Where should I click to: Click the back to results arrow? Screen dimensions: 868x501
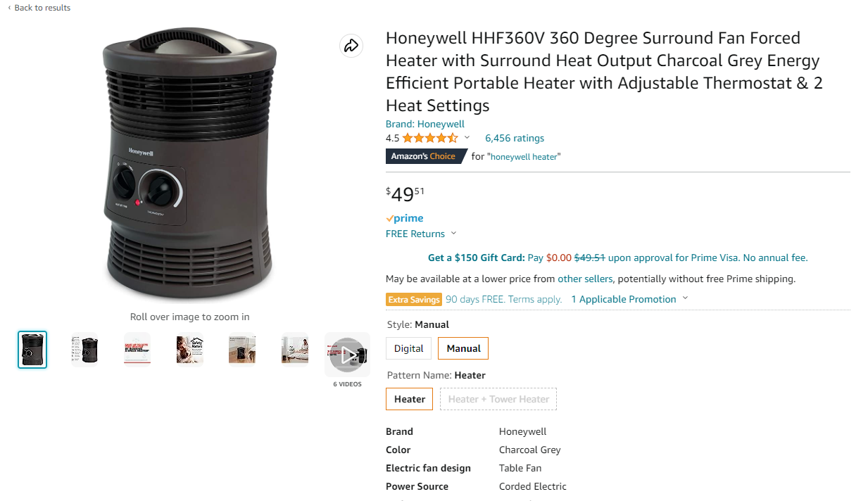tap(9, 8)
